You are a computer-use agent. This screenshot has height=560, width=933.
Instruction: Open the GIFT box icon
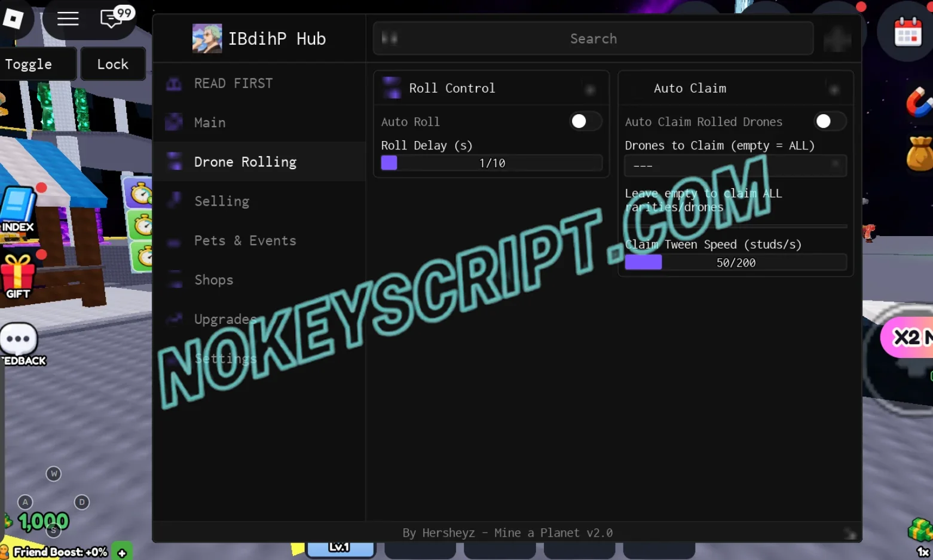click(18, 276)
